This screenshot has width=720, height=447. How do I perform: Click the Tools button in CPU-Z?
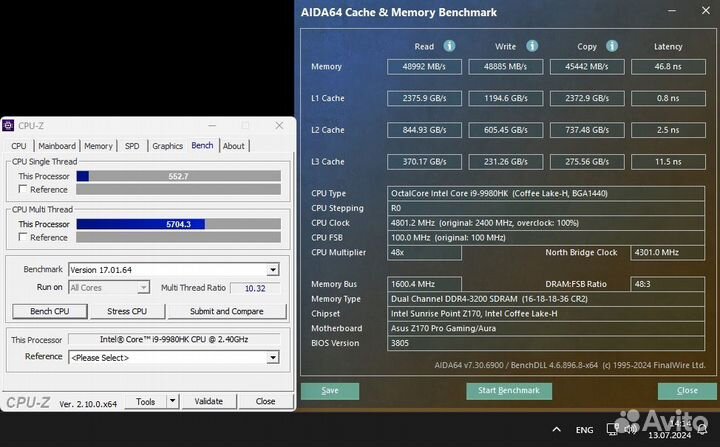click(x=146, y=401)
